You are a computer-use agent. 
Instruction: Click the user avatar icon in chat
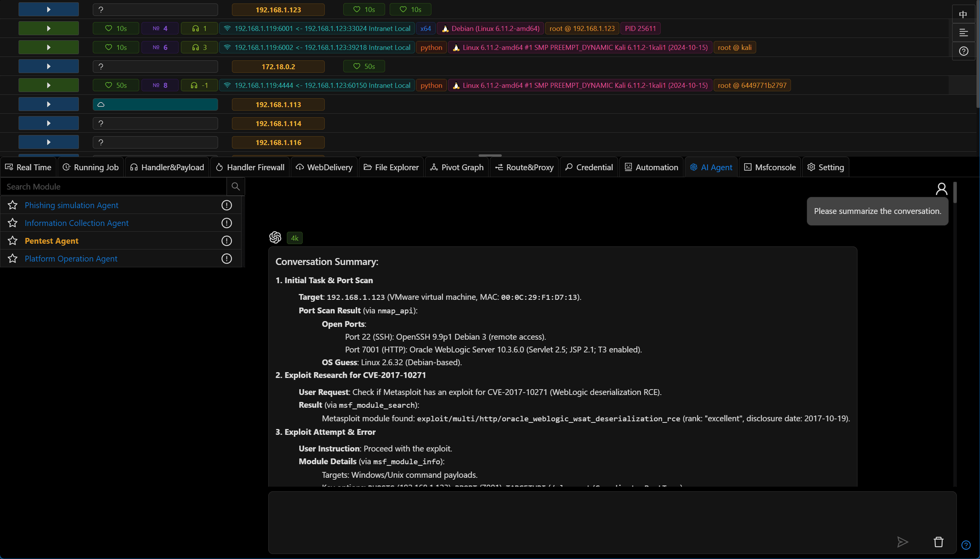pos(942,189)
